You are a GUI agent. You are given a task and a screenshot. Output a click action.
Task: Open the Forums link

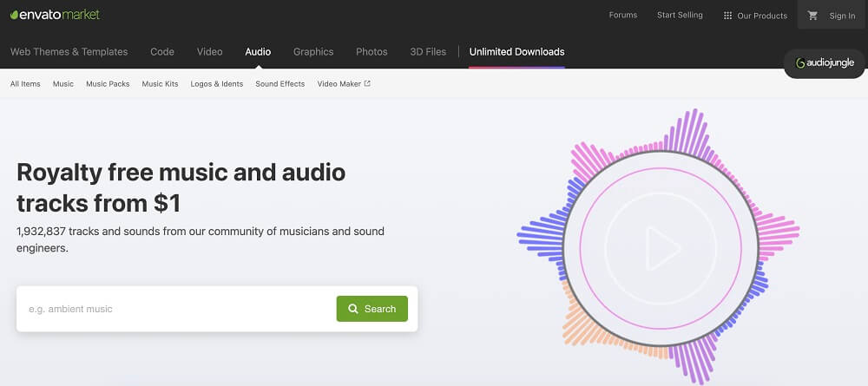(x=622, y=15)
